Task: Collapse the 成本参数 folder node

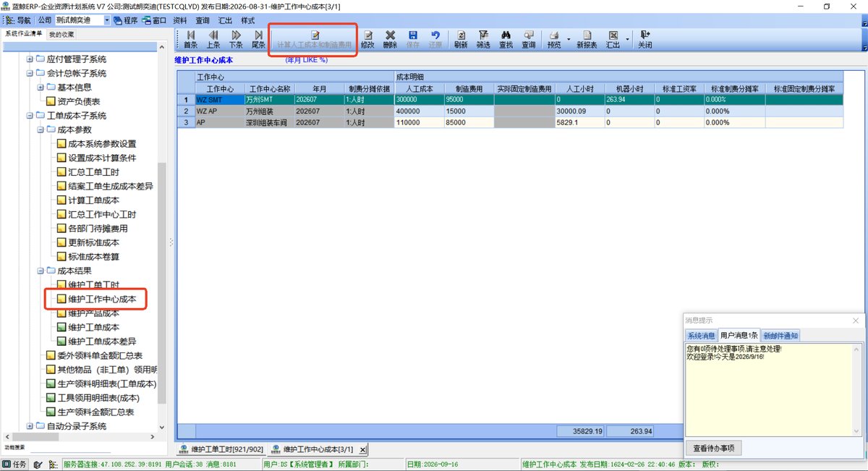Action: [40, 130]
